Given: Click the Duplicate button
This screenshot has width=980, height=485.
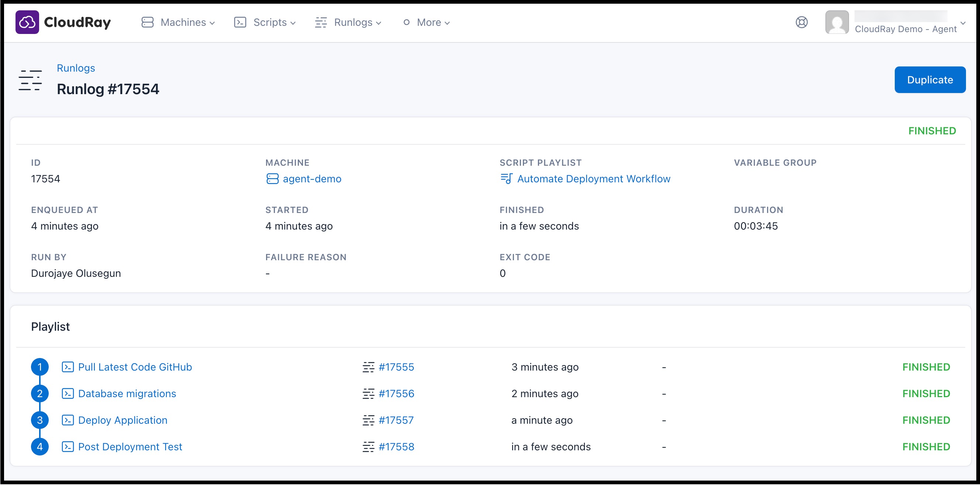Looking at the screenshot, I should [x=930, y=80].
